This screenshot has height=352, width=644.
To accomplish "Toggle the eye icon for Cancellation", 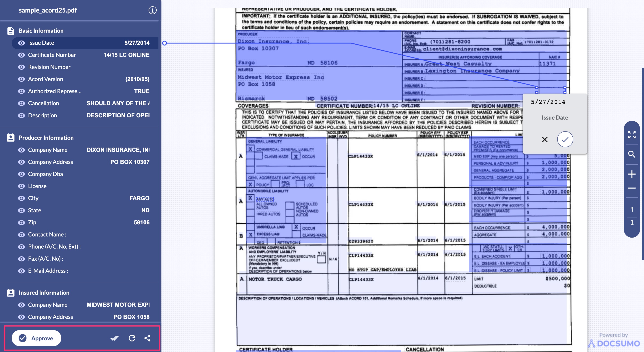I will (x=21, y=103).
